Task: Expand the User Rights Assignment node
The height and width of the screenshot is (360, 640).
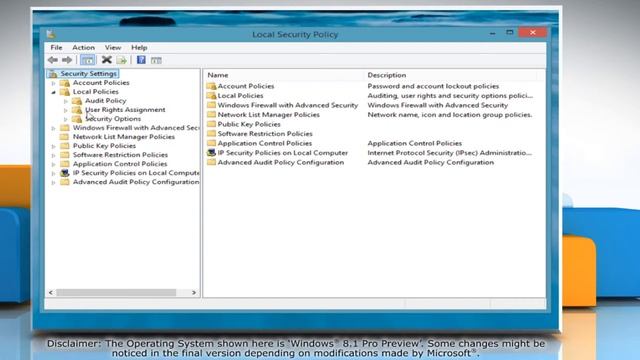Action: pyautogui.click(x=66, y=110)
